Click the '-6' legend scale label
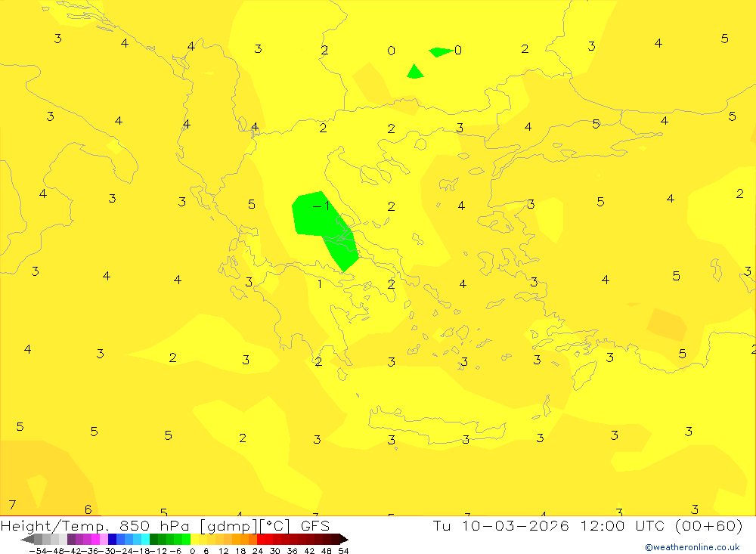This screenshot has width=756, height=554. 175,551
